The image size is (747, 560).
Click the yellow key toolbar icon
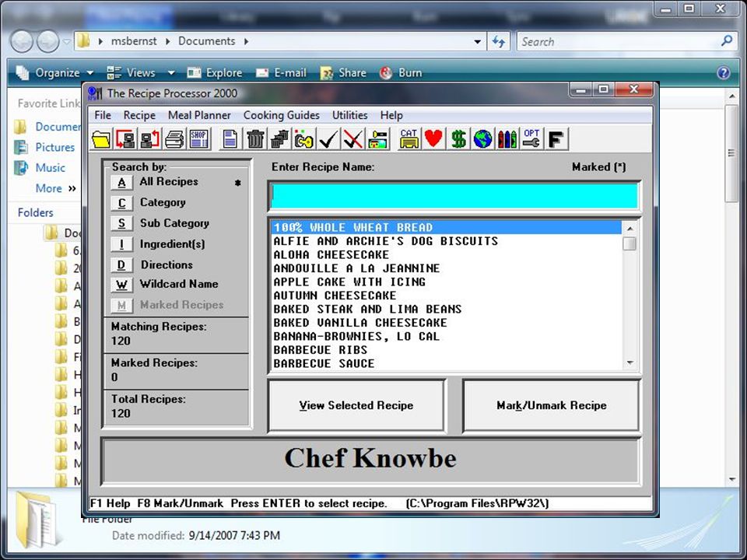tap(304, 139)
